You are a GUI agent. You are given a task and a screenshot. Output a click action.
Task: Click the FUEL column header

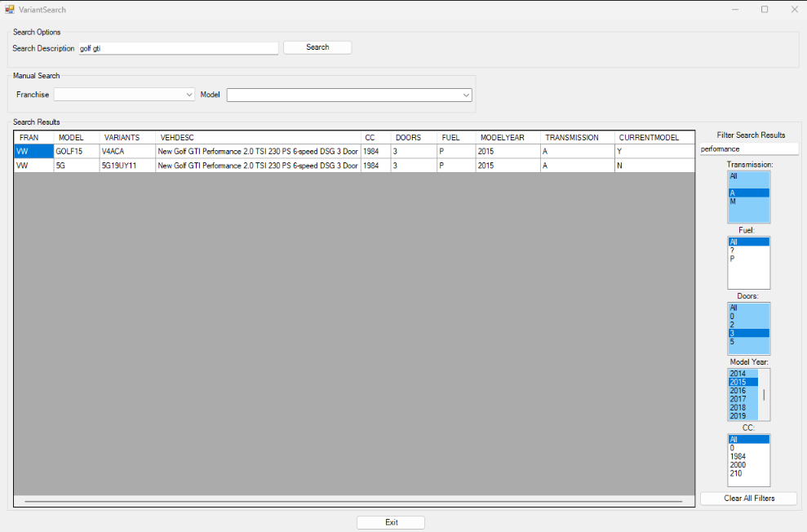(456, 138)
